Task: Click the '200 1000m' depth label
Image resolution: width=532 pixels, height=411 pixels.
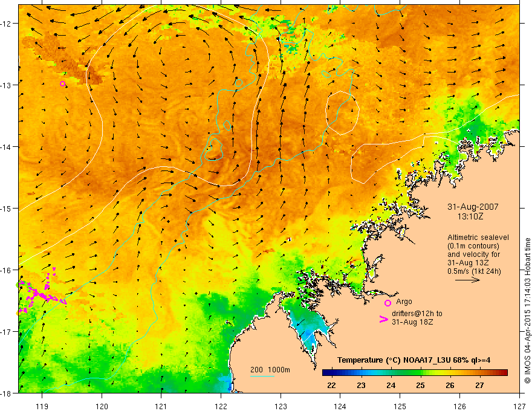Action: pos(270,370)
